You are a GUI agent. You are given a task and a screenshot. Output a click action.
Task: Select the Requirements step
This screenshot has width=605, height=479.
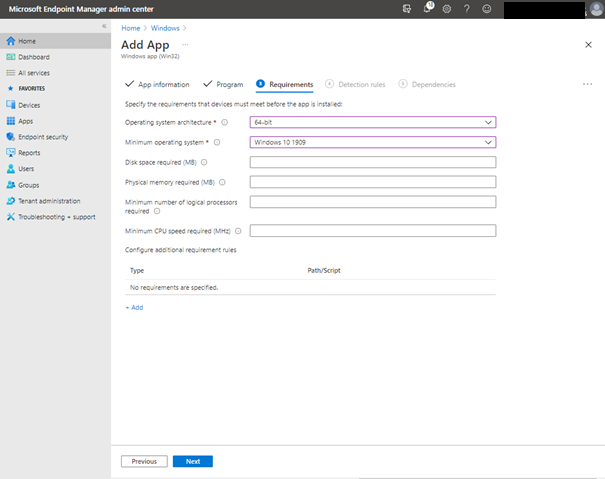[285, 84]
